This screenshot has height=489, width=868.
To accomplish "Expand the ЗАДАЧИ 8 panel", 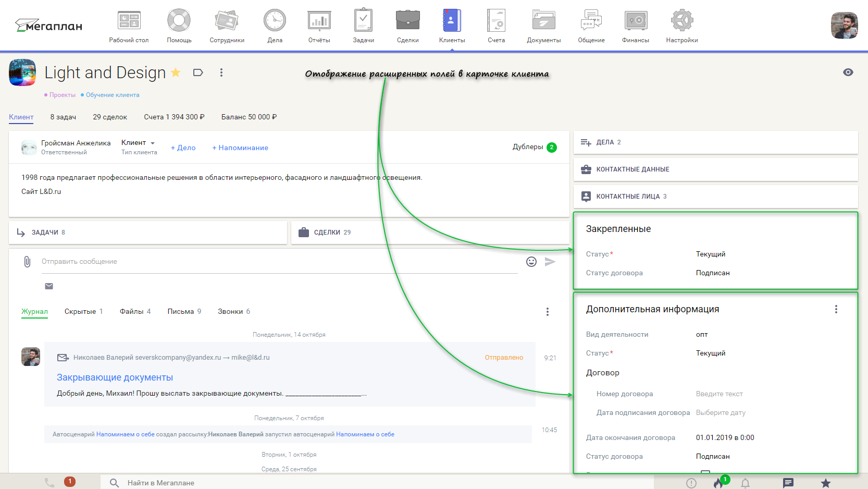I will (x=148, y=233).
